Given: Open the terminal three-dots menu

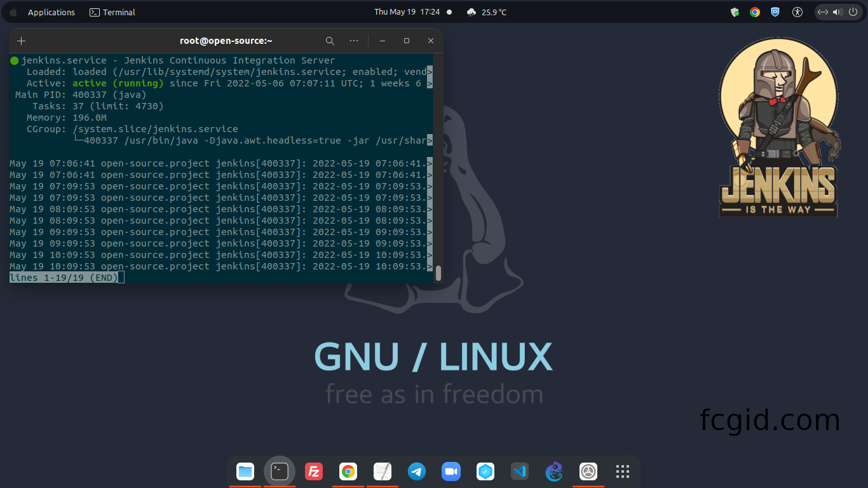Looking at the screenshot, I should pos(354,41).
